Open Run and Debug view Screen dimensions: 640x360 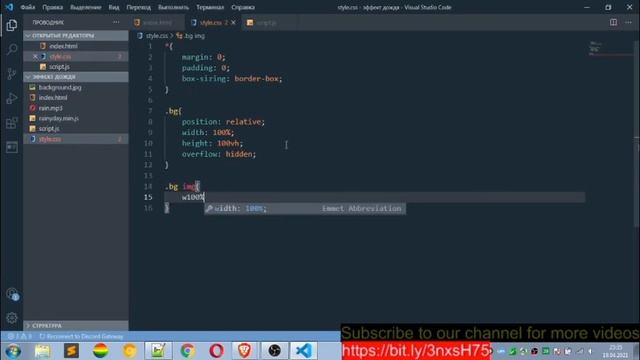pyautogui.click(x=12, y=98)
